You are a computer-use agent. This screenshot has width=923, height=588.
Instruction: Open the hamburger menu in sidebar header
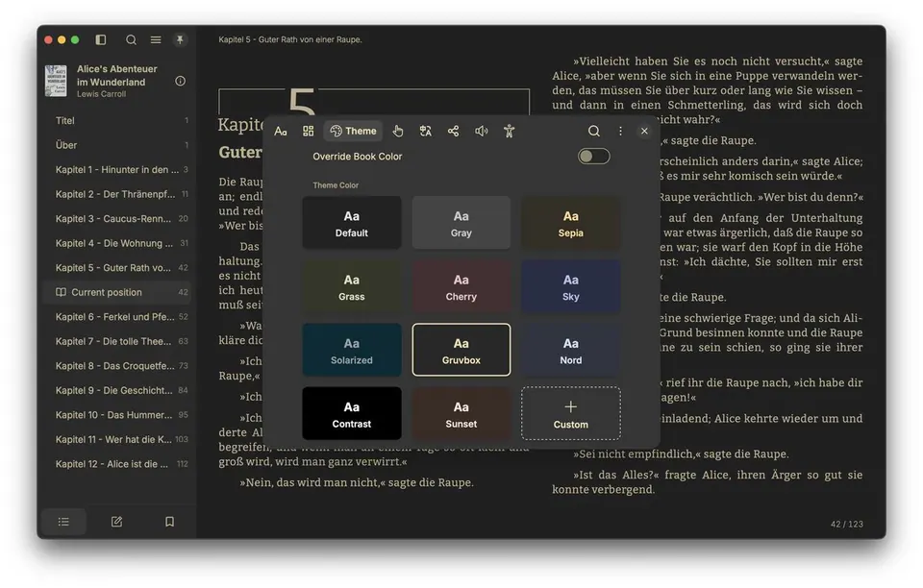click(156, 39)
